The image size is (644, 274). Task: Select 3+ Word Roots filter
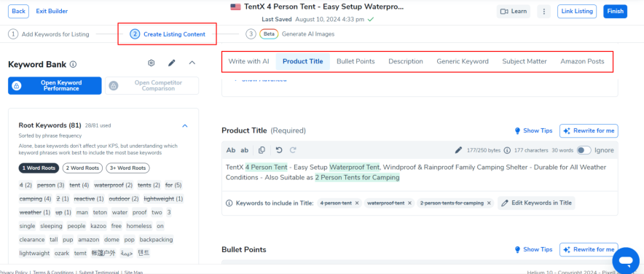click(x=128, y=168)
